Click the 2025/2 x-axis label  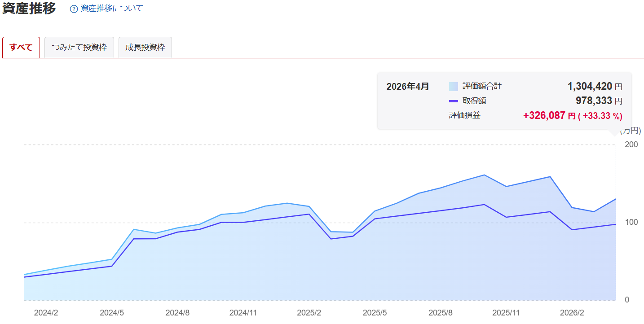[x=309, y=313]
